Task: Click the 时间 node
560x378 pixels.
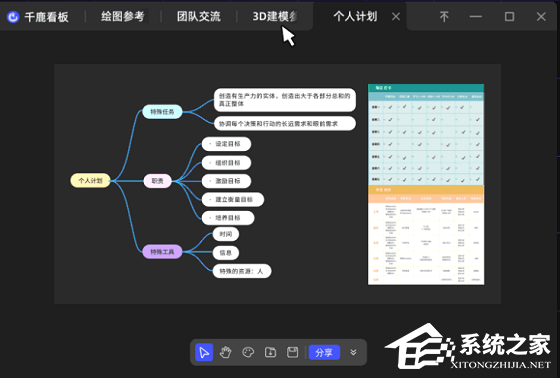Action: point(226,234)
